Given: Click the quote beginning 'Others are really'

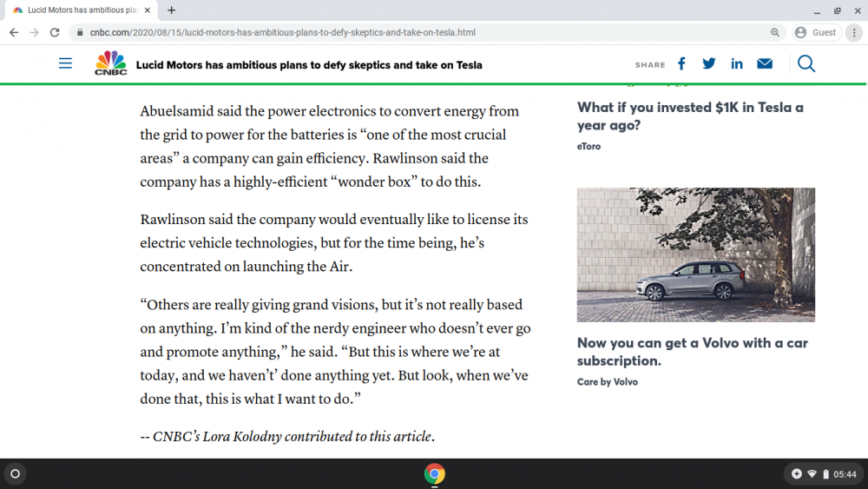Looking at the screenshot, I should (x=335, y=352).
